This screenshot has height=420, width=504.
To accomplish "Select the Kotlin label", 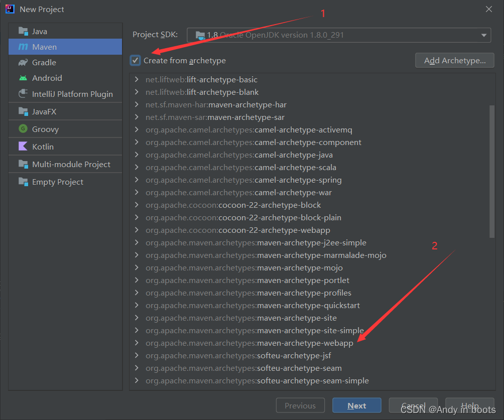I will 43,147.
